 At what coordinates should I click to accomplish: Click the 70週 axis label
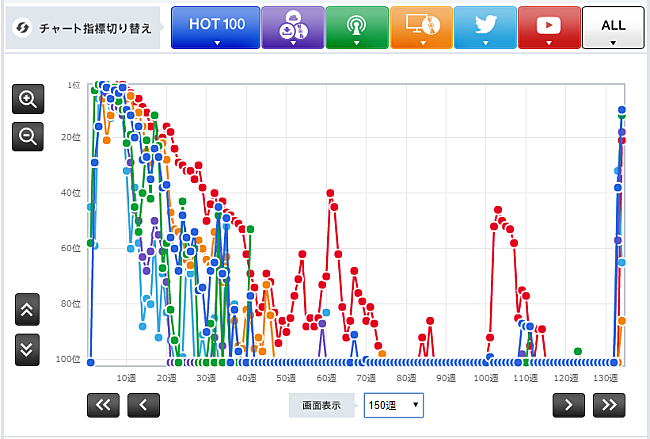coord(366,378)
